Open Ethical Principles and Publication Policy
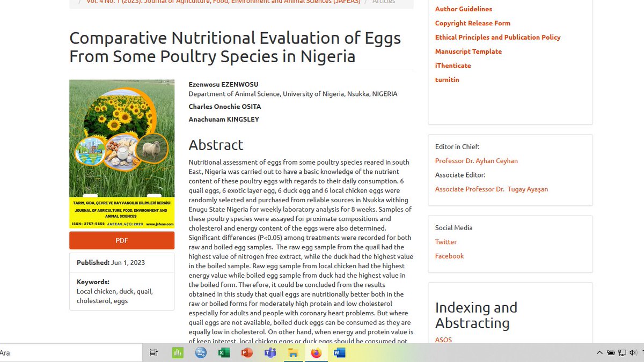644x362 pixels. tap(498, 37)
